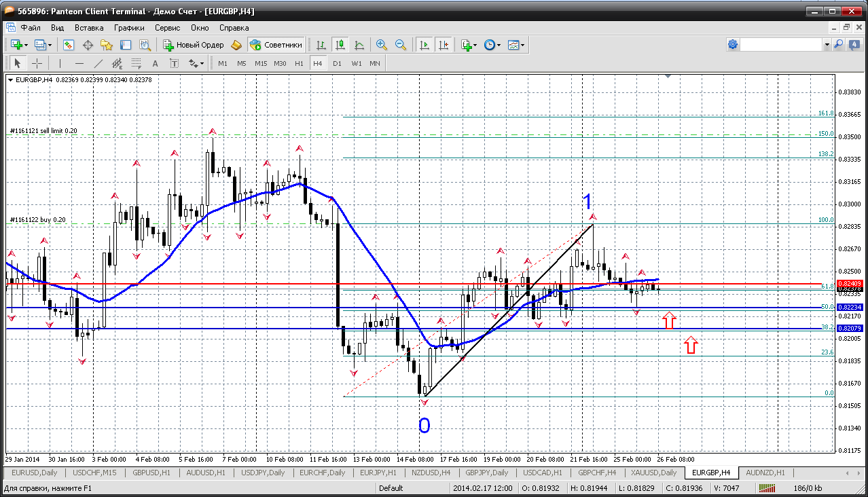Toggle Auto Scroll of the chart

pyautogui.click(x=424, y=45)
